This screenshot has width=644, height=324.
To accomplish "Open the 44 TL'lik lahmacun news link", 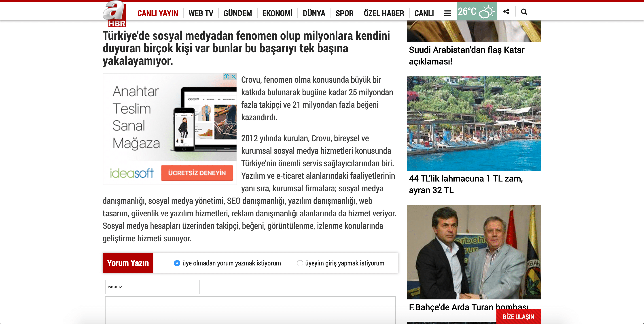I will [x=466, y=184].
